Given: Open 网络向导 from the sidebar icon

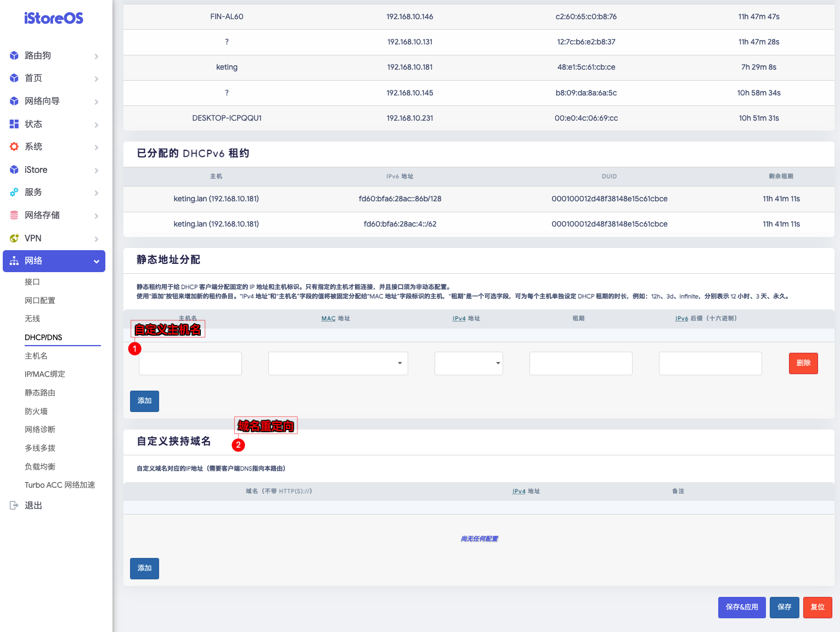Looking at the screenshot, I should pyautogui.click(x=14, y=101).
